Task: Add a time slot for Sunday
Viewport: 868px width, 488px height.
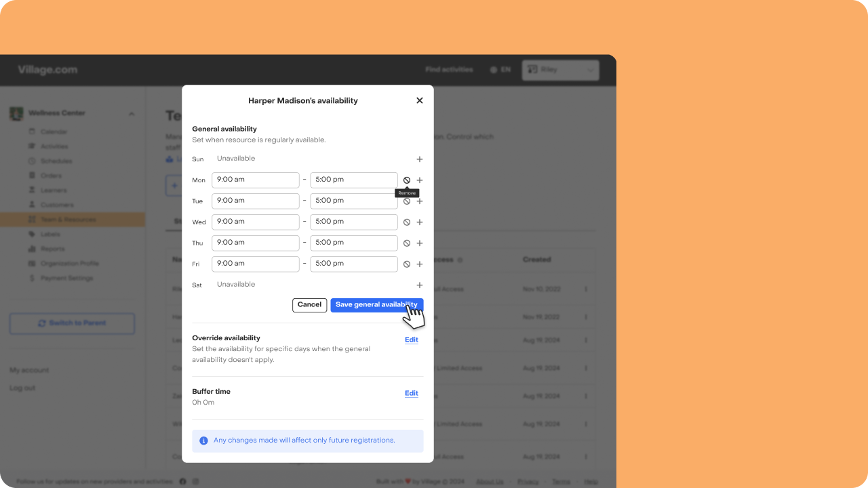Action: click(x=420, y=159)
